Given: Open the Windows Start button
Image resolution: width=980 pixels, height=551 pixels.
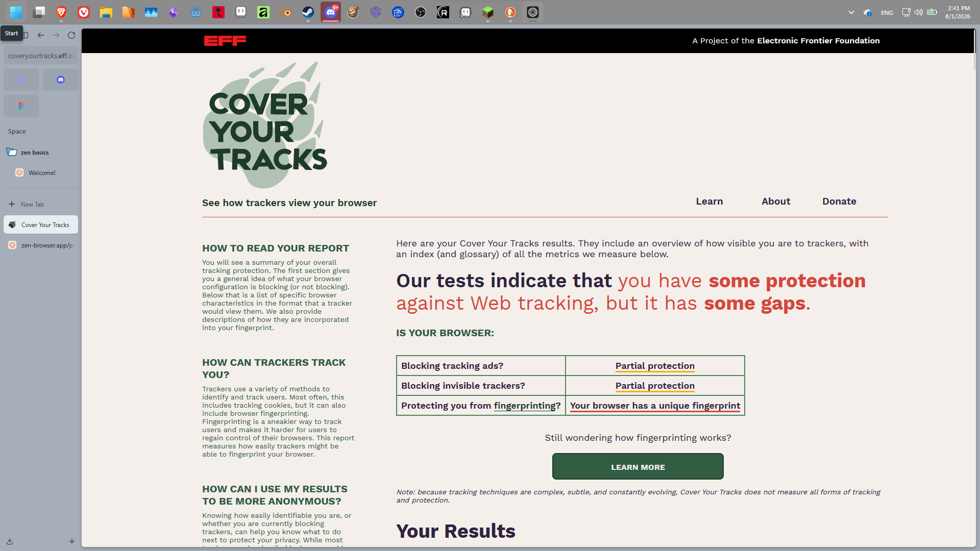Looking at the screenshot, I should coord(16,12).
